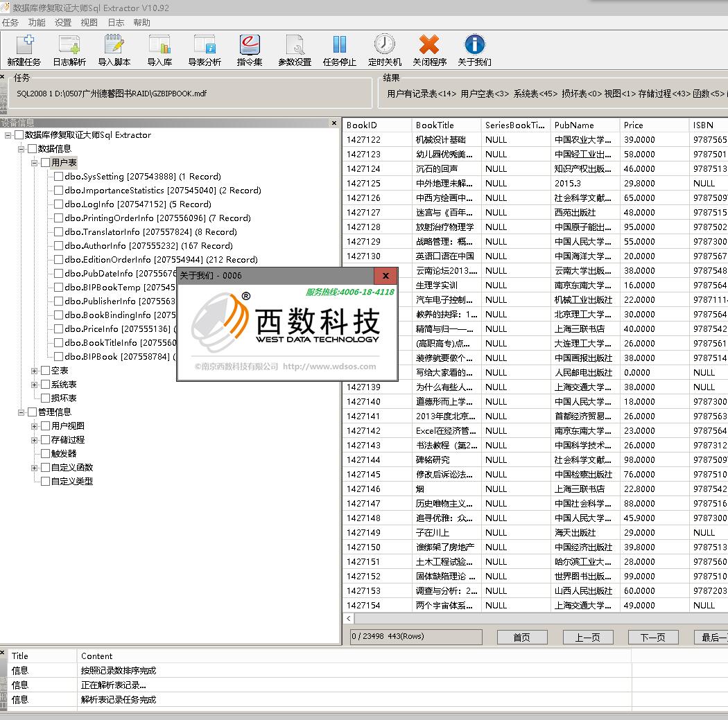Image resolution: width=728 pixels, height=720 pixels.
Task: Stop the task with 任务停止 icon
Action: (x=340, y=45)
